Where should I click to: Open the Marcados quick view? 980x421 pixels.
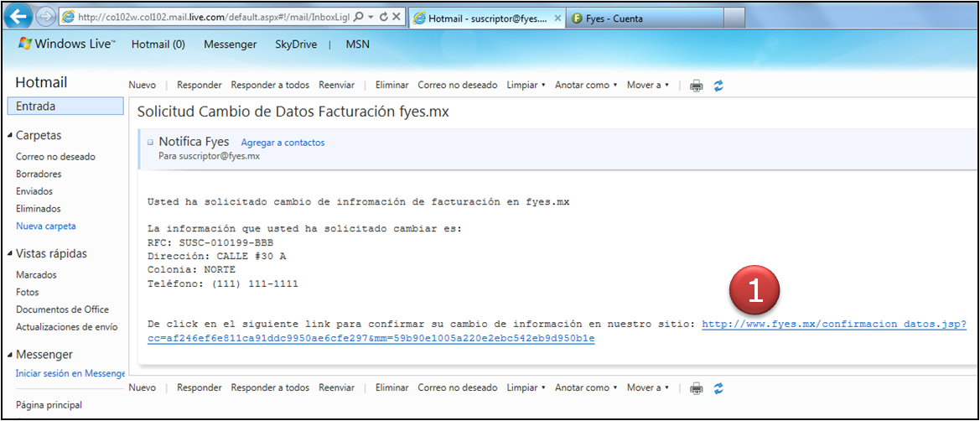click(x=36, y=274)
